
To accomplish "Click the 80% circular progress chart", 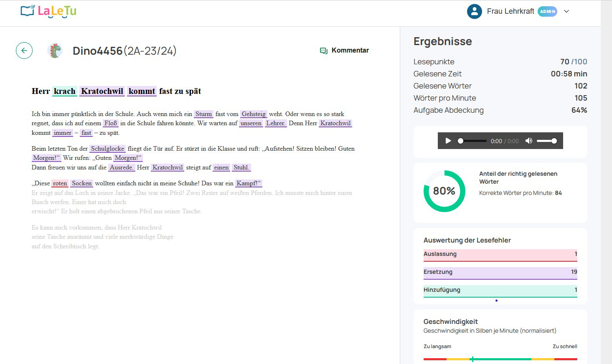I will pos(444,191).
